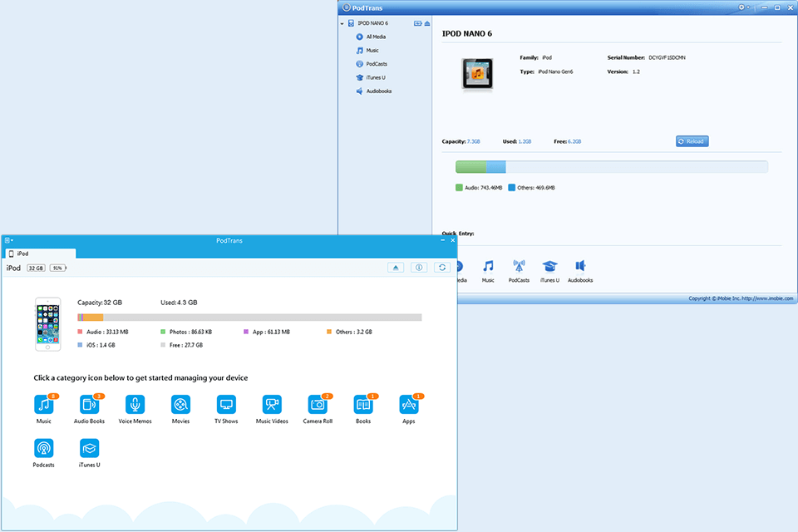Viewport: 798px width, 532px height.
Task: Click the 'iOS : 1.4 GB' label
Action: (x=101, y=345)
